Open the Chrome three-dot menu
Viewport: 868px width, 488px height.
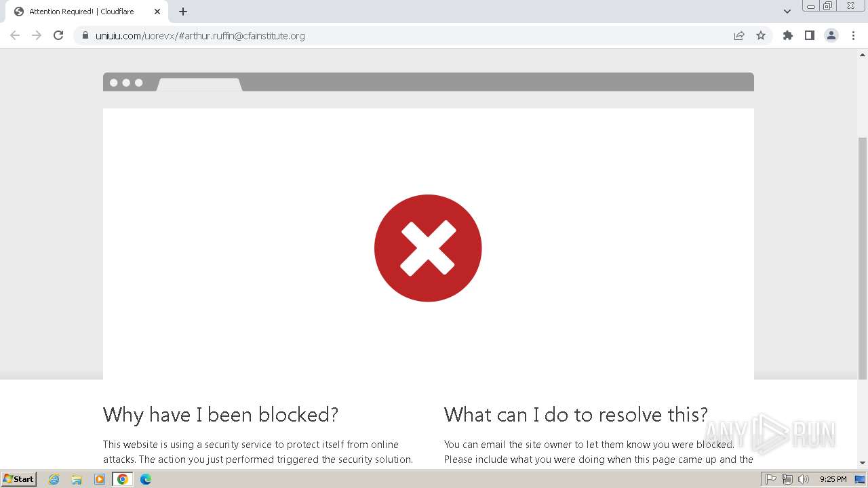(853, 35)
